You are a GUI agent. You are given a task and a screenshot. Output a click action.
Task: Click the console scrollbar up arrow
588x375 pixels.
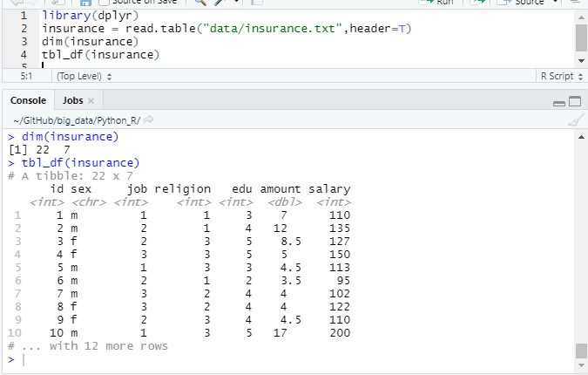[581, 138]
